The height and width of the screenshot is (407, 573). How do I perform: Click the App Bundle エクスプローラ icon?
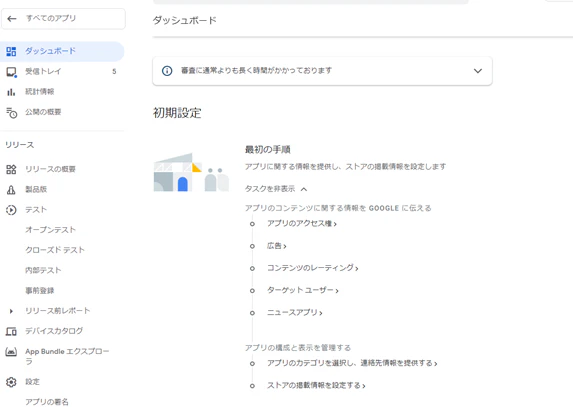pos(11,352)
